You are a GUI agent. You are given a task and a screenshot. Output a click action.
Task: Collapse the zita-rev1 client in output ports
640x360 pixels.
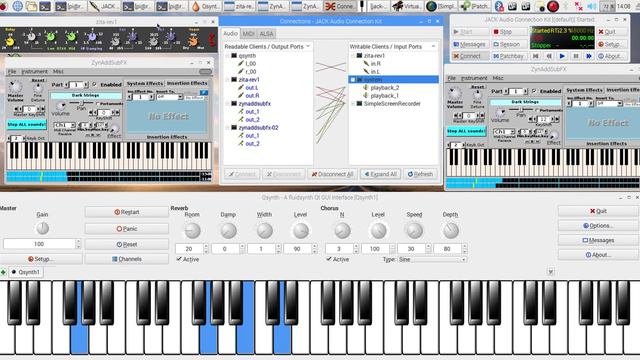pyautogui.click(x=227, y=80)
